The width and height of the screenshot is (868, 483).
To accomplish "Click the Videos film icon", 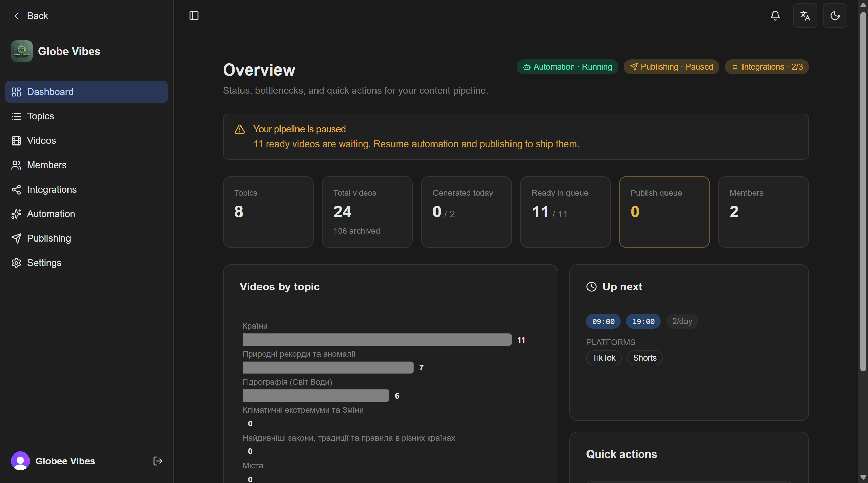I will coord(16,141).
